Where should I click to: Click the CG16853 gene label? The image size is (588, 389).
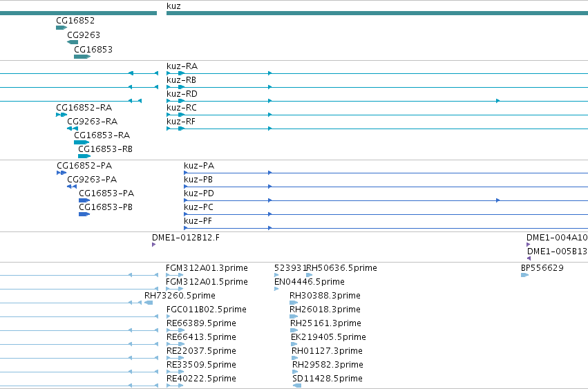pyautogui.click(x=93, y=50)
